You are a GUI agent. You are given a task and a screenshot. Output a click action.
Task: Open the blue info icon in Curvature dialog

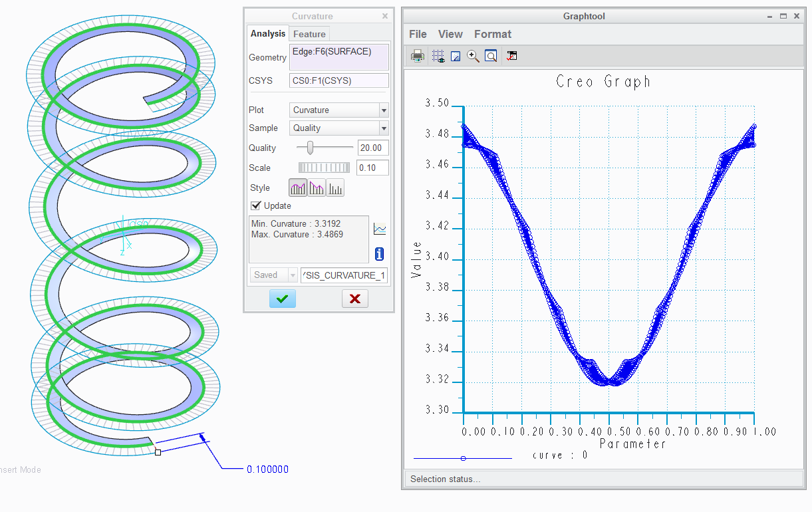tap(380, 253)
